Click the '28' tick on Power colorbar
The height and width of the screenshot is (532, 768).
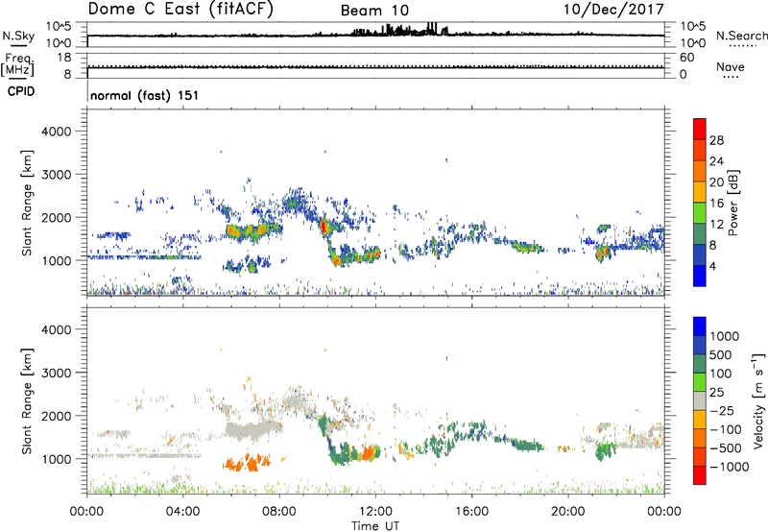[x=716, y=140]
